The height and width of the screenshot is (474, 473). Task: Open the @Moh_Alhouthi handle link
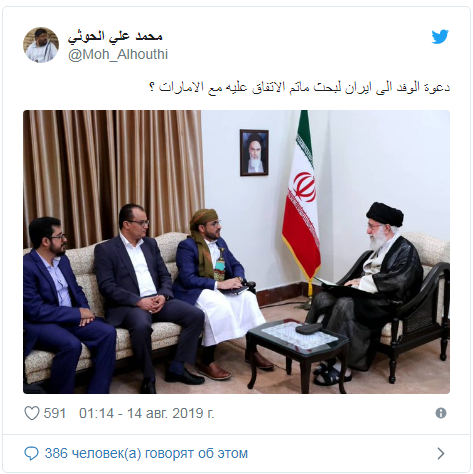coord(118,54)
